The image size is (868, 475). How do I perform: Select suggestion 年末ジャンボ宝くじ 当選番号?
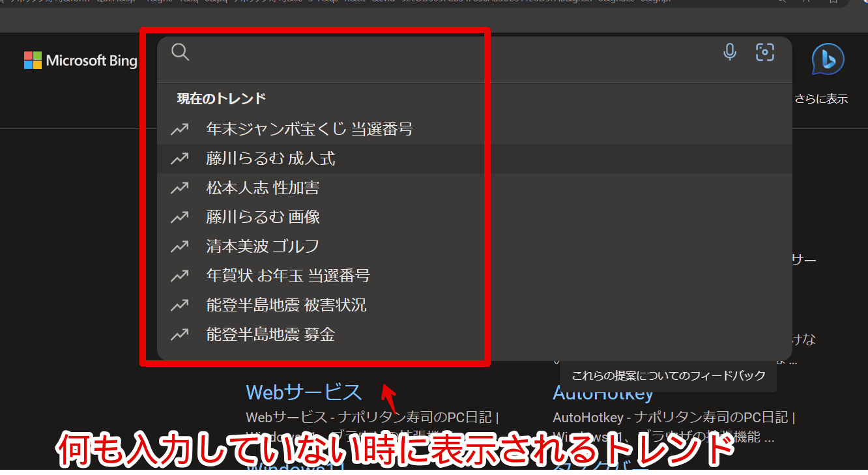point(474,129)
